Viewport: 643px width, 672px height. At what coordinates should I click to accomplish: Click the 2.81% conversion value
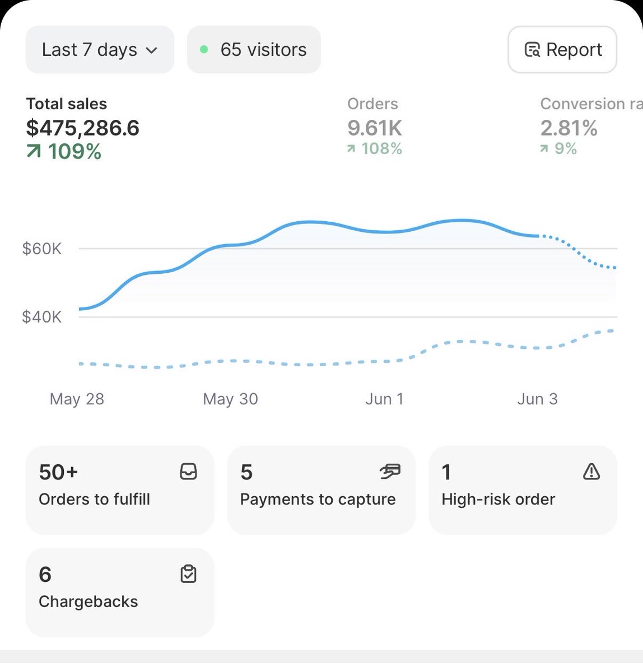pyautogui.click(x=569, y=128)
